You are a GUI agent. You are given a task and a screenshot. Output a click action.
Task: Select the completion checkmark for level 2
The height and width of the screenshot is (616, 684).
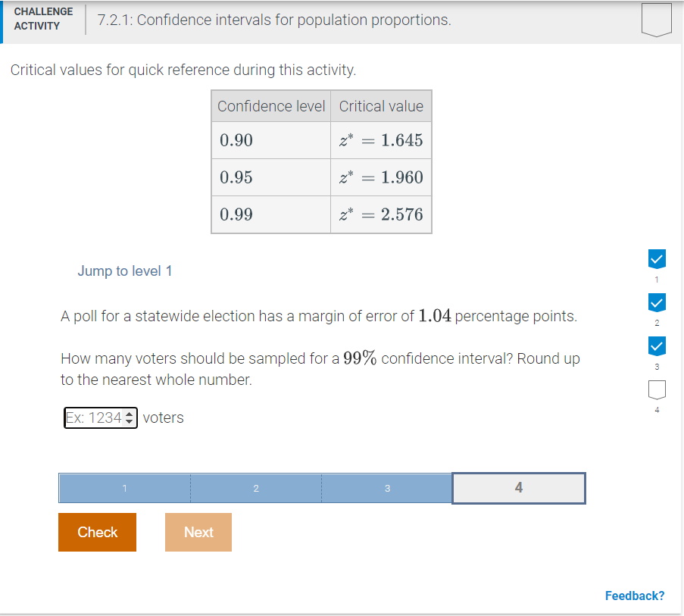656,302
